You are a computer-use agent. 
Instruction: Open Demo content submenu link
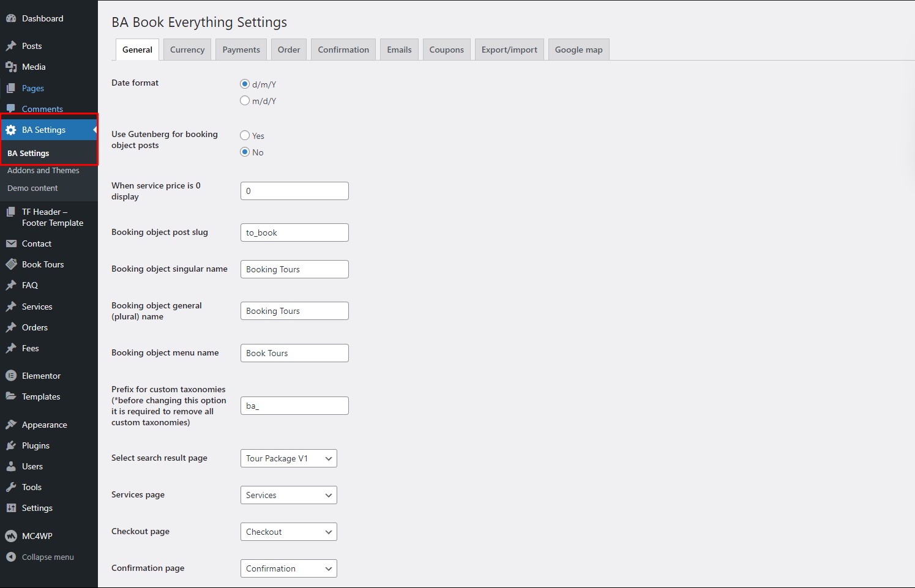point(32,188)
